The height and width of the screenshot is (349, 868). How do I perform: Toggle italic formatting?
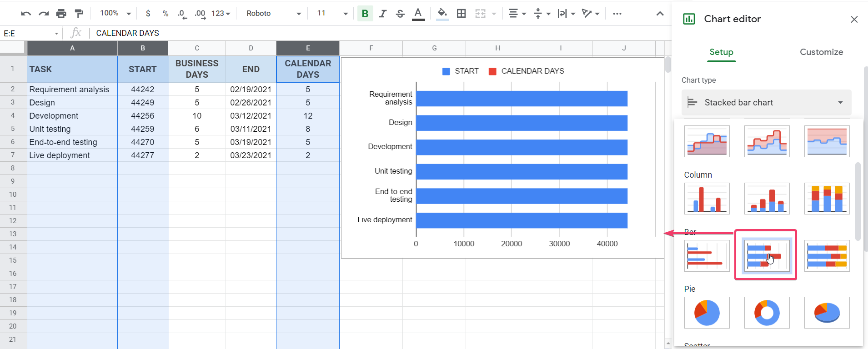(x=383, y=14)
